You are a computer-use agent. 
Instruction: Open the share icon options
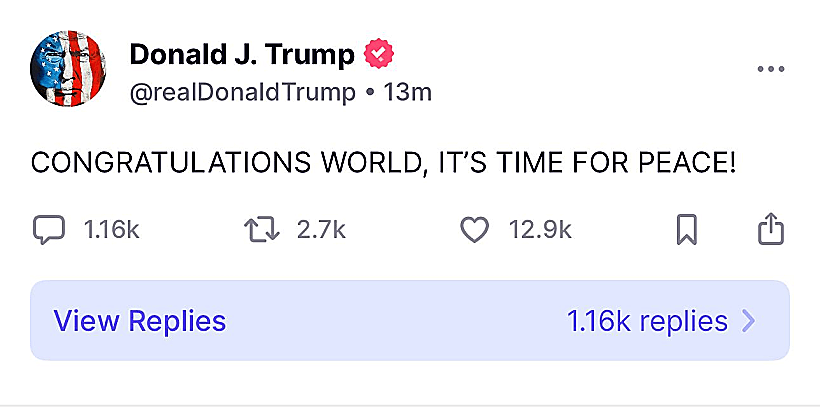[x=770, y=230]
